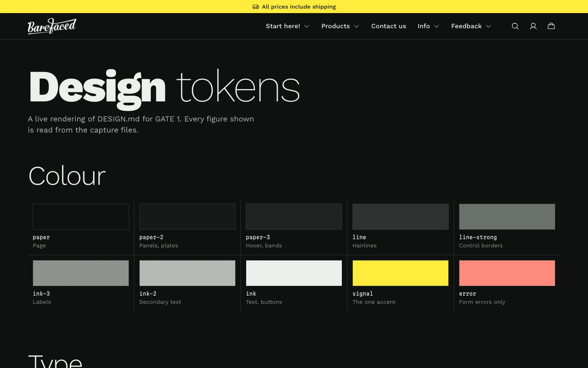Click the 'line-strong' token name
Screen dimensions: 588x368
click(x=478, y=237)
